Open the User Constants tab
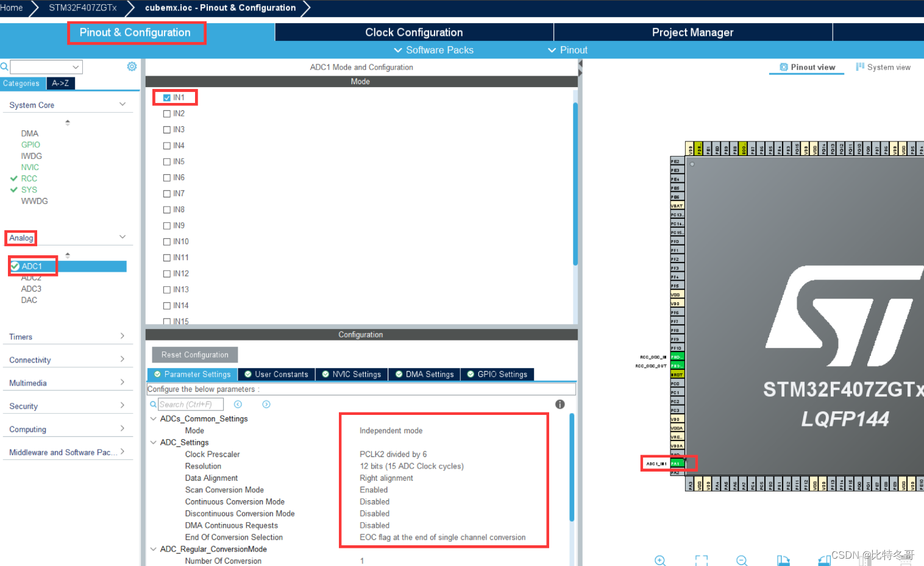Viewport: 924px width, 566px height. pyautogui.click(x=277, y=374)
